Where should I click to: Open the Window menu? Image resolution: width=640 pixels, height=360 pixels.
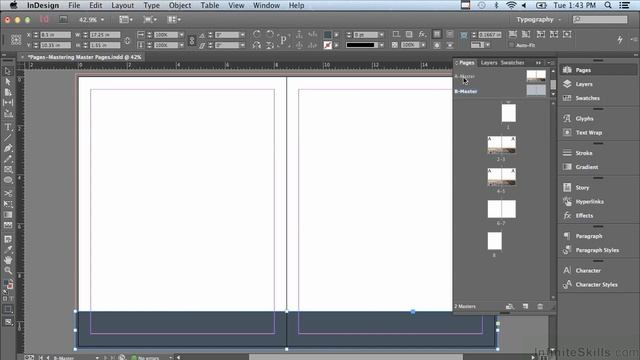(x=266, y=5)
